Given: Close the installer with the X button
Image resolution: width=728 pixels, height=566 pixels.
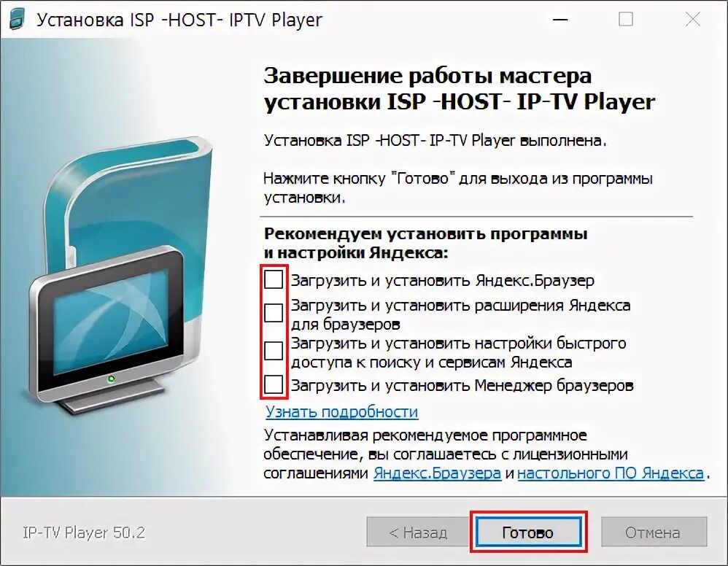Looking at the screenshot, I should pyautogui.click(x=693, y=20).
